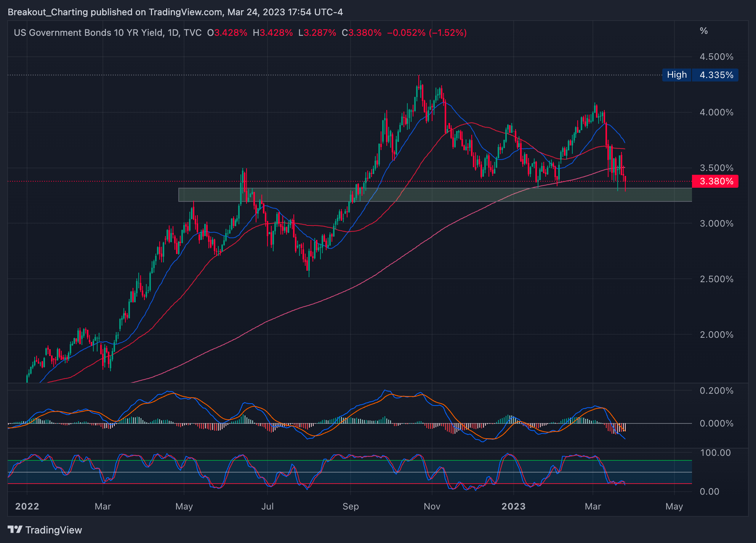This screenshot has height=543, width=756.
Task: Click the open value O3.428% in legend
Action: coord(227,33)
